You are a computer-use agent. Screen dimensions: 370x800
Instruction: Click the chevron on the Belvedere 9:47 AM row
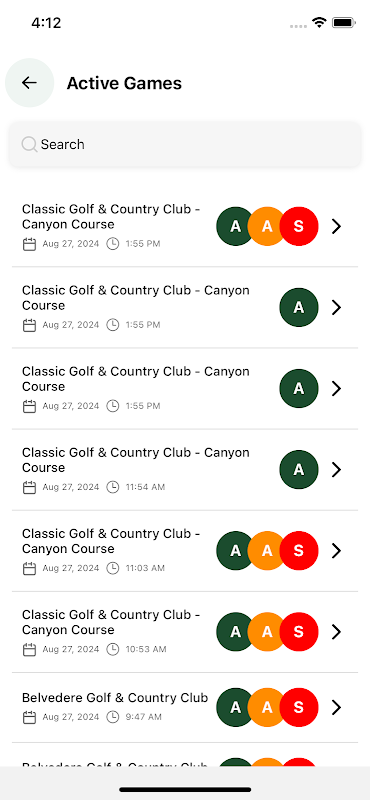[x=336, y=707]
